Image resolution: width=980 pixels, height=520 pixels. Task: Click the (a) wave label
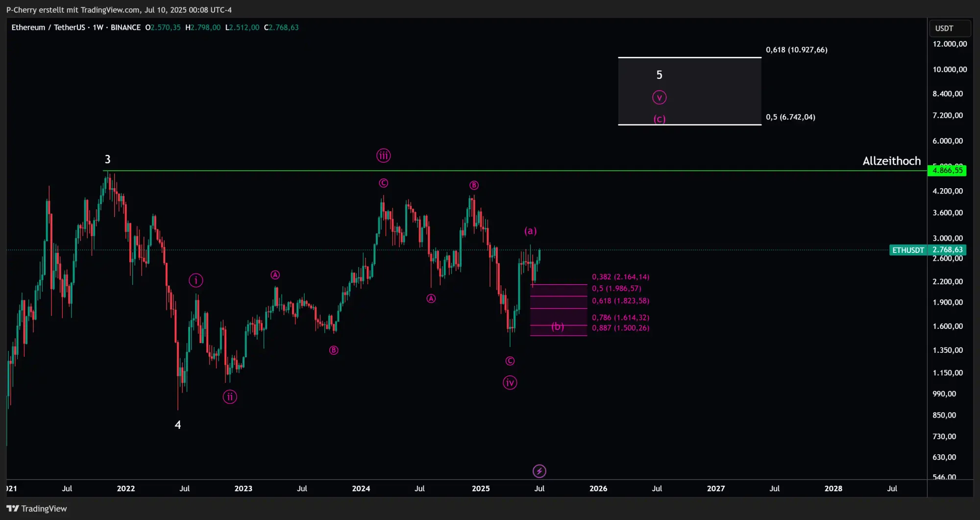[530, 231]
